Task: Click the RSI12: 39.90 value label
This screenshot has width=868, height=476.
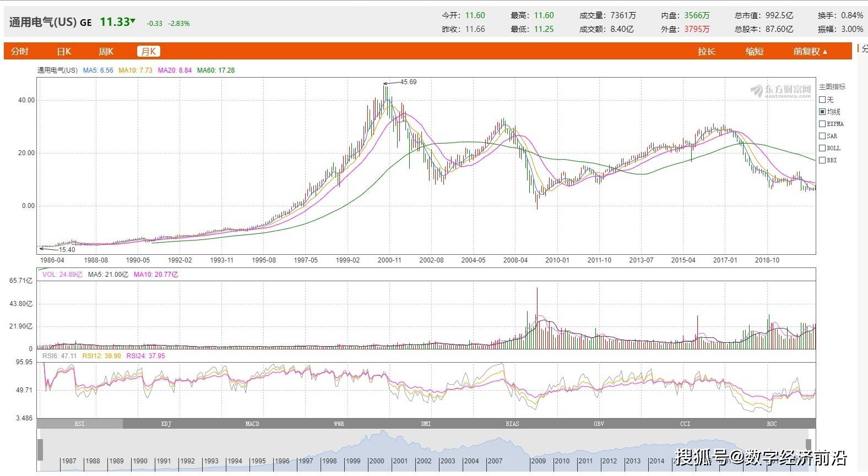Action: [101, 356]
